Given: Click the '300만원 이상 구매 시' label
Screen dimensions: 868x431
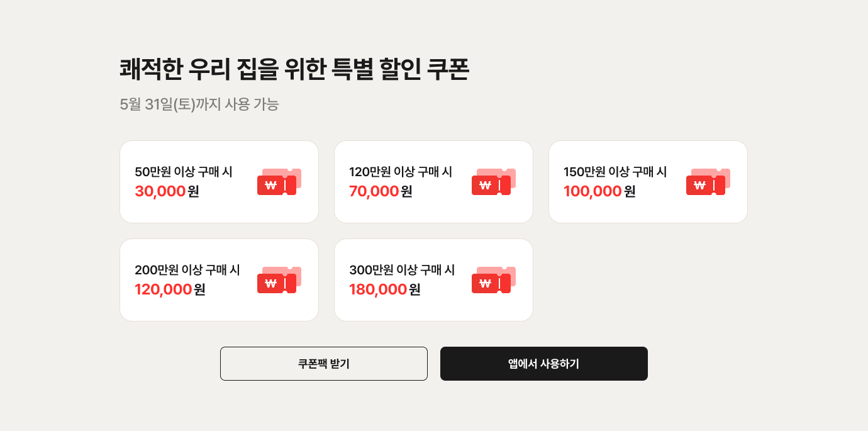Looking at the screenshot, I should point(402,270).
